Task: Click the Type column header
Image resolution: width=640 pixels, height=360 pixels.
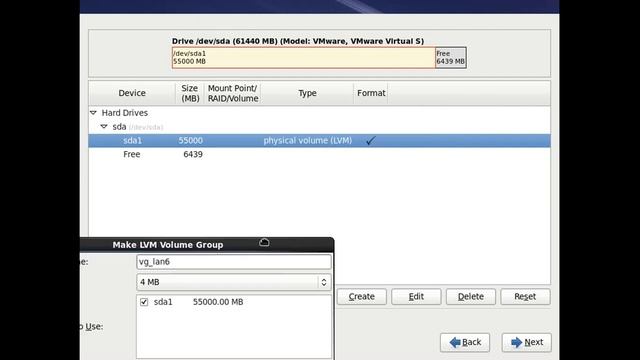Action: click(307, 93)
